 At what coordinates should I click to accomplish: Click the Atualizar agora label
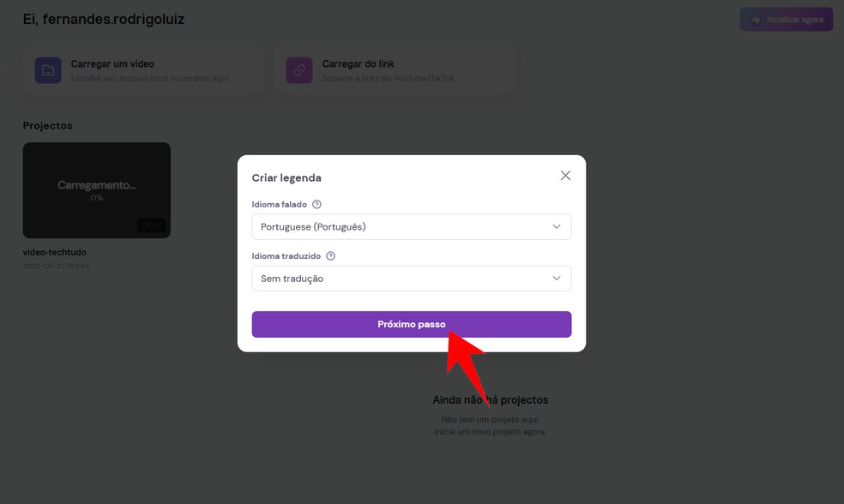(x=794, y=20)
